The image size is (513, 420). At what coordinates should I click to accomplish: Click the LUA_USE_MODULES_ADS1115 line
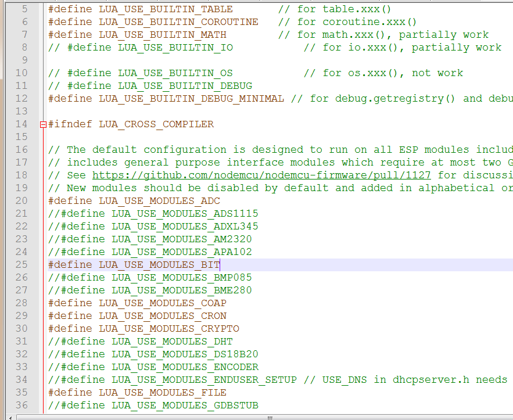pos(153,214)
